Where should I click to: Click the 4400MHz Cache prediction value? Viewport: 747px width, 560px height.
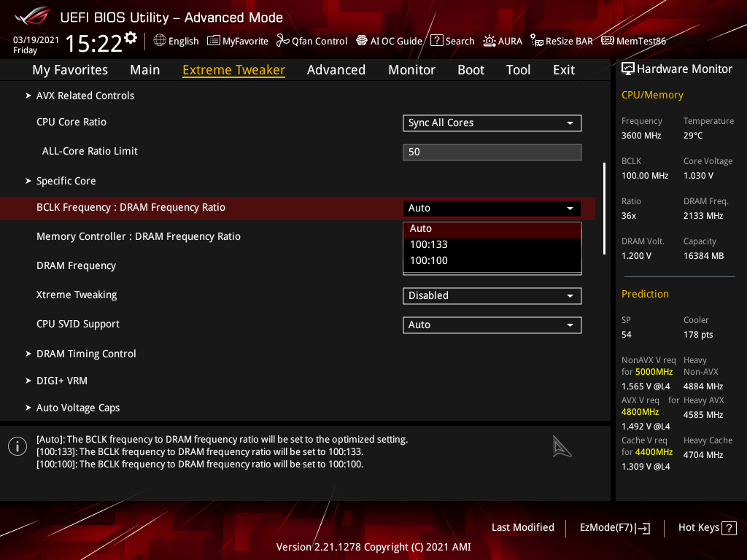[654, 452]
